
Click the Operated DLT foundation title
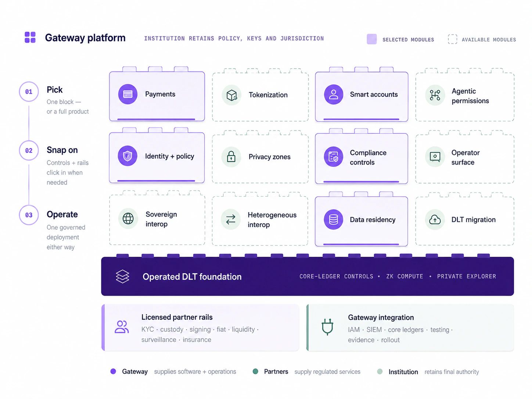[192, 277]
